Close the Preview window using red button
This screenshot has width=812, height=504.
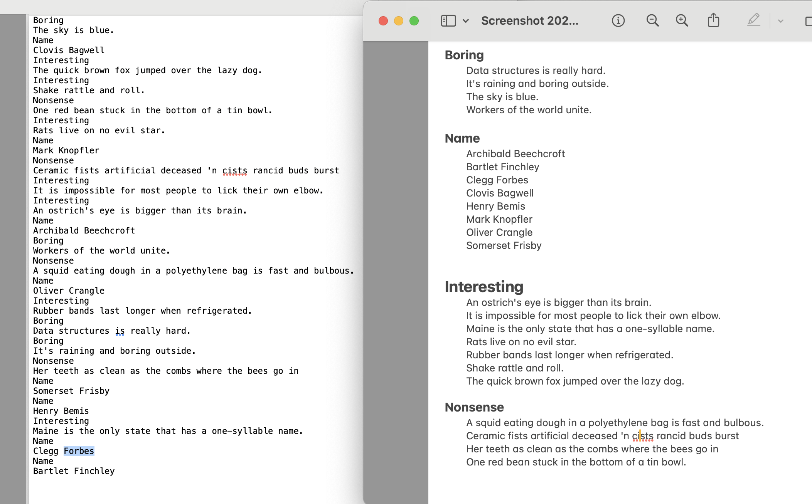coord(383,21)
